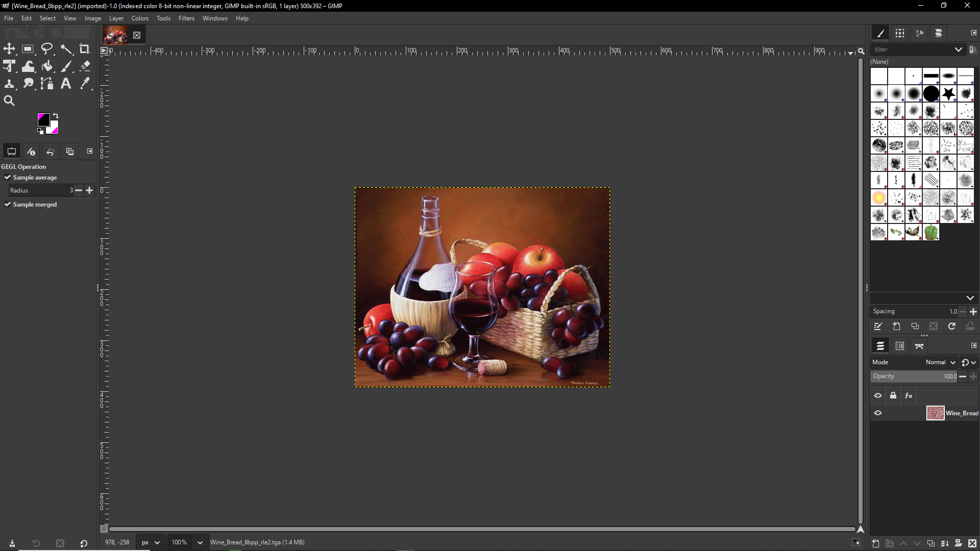This screenshot has height=551, width=980.
Task: Select the Paths tool
Action: pos(47,84)
